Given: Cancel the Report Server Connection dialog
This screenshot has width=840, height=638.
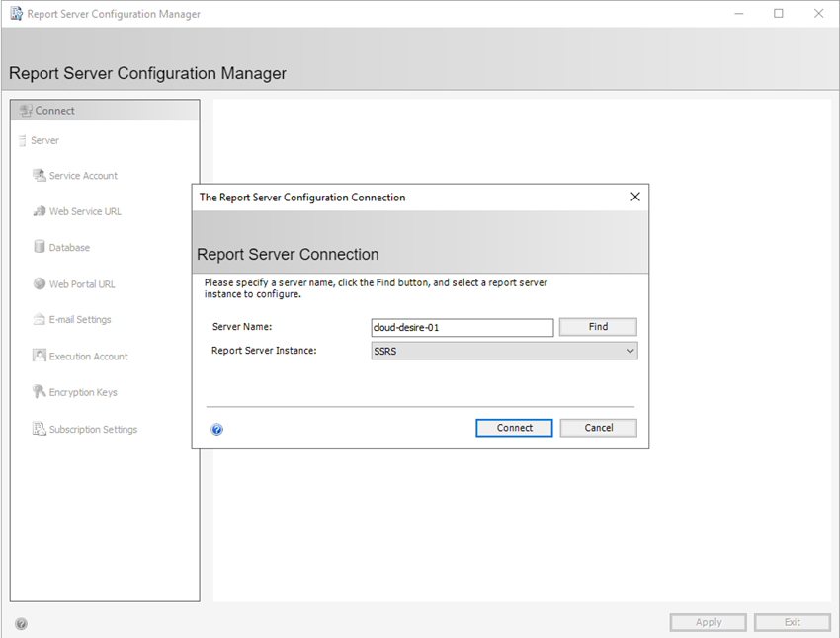Looking at the screenshot, I should coord(598,428).
